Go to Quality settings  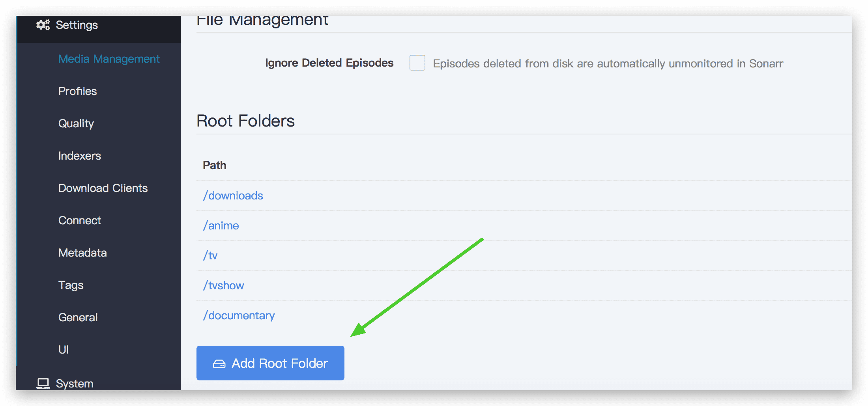[x=76, y=123]
